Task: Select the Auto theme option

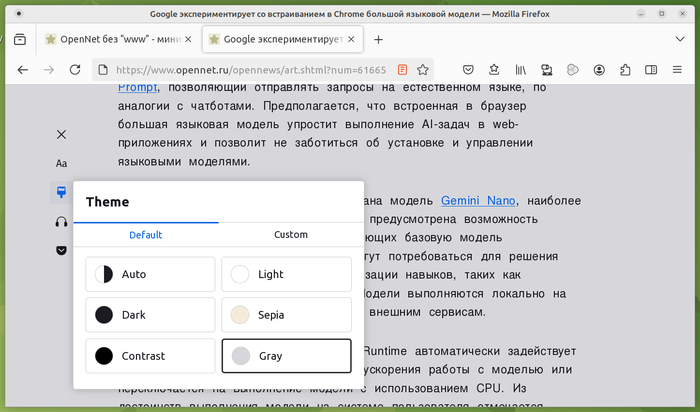Action: 150,274
